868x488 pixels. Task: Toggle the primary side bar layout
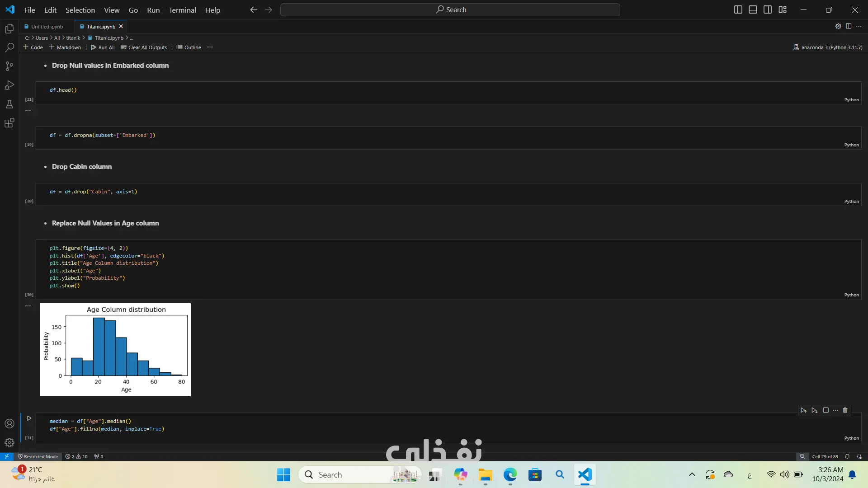pos(738,9)
